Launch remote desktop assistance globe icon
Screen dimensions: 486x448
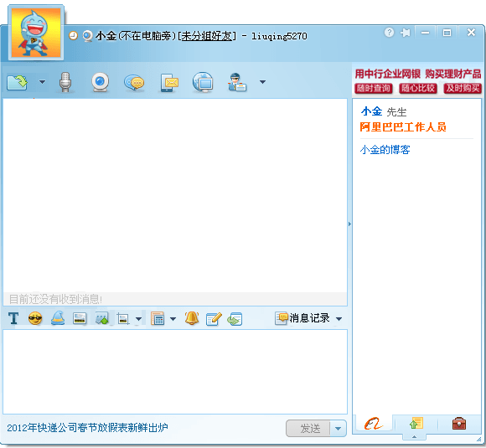point(203,82)
